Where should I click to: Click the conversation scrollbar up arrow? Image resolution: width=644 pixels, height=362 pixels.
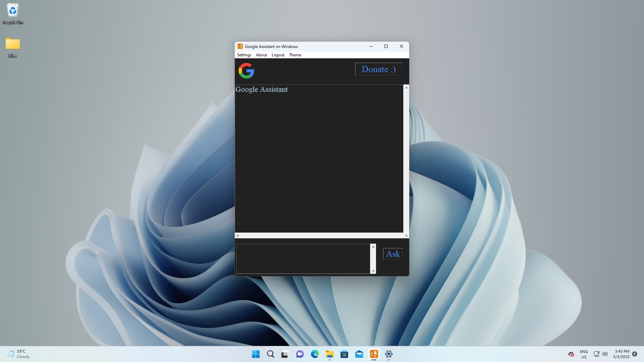[406, 87]
